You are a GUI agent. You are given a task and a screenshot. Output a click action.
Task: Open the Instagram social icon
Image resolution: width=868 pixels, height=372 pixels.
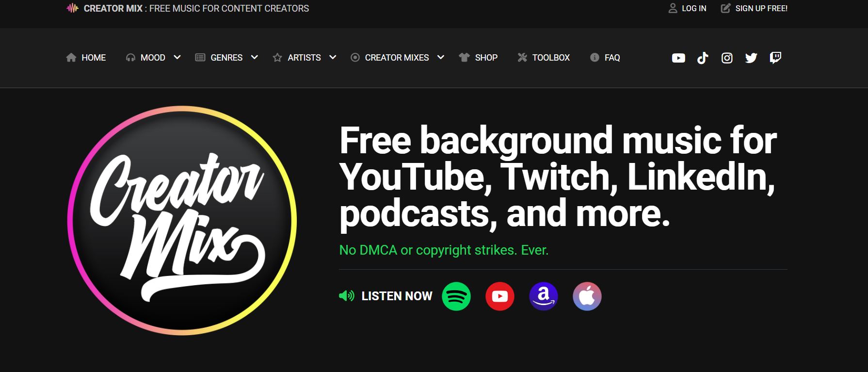[727, 58]
